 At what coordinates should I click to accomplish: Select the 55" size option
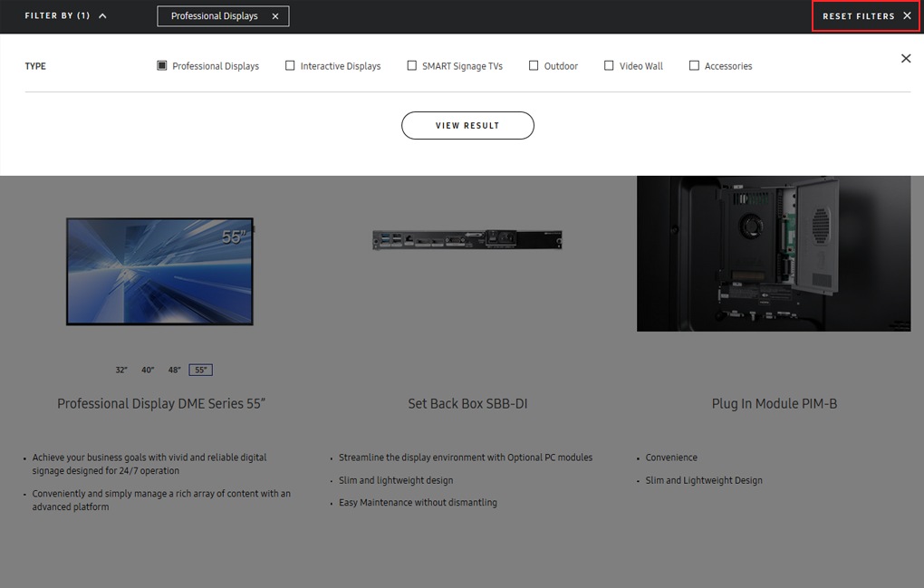tap(201, 370)
